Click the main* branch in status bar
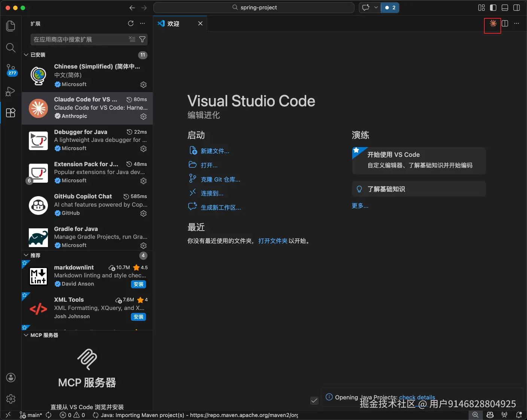 [x=31, y=415]
